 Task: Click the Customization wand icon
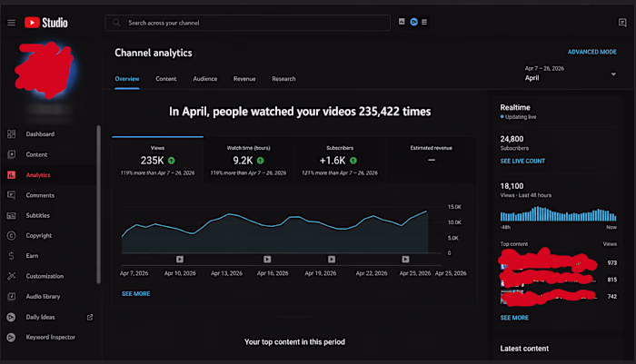pyautogui.click(x=11, y=276)
